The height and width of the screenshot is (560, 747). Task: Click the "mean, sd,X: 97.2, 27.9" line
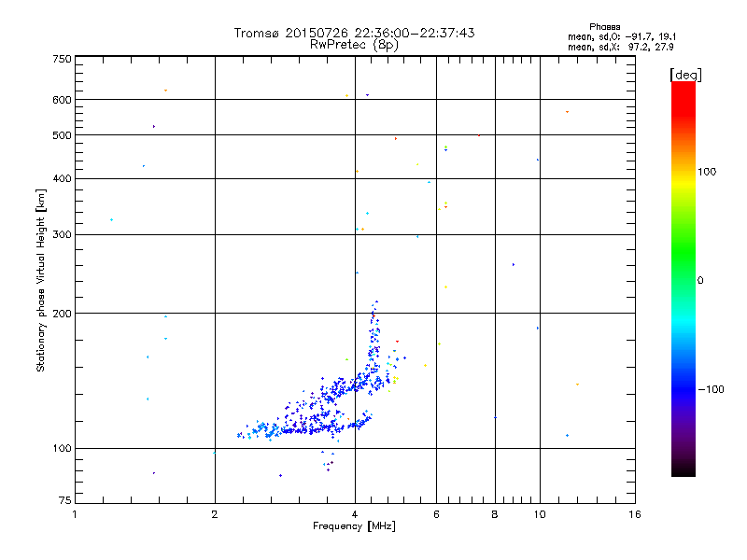point(620,47)
